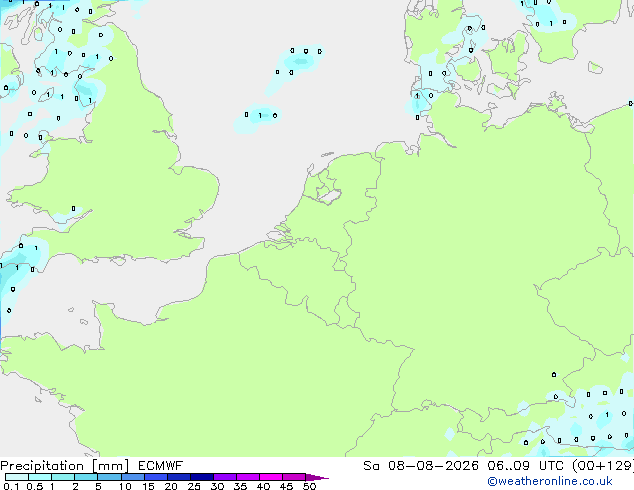The width and height of the screenshot is (634, 490).
Task: Click the 5–10 mm legend color segment
Action: click(x=110, y=477)
